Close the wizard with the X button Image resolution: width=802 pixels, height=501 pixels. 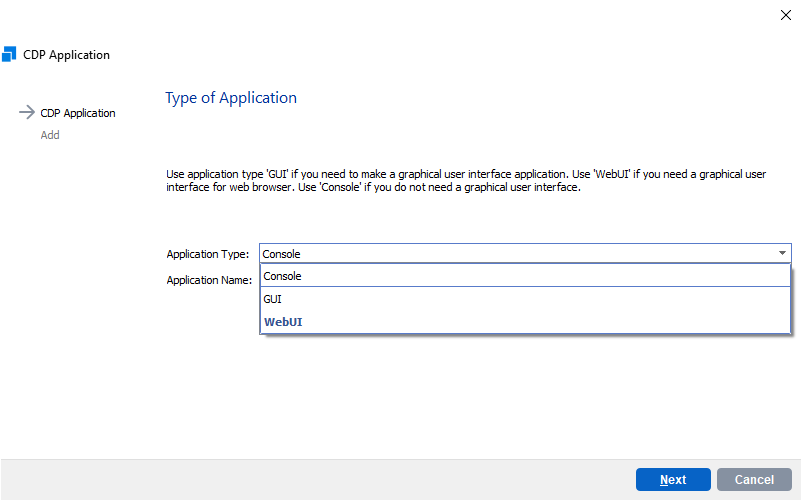[785, 14]
